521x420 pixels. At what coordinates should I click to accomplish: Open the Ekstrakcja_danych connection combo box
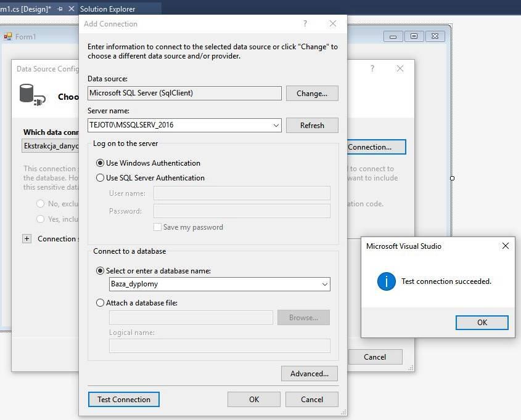tap(51, 146)
